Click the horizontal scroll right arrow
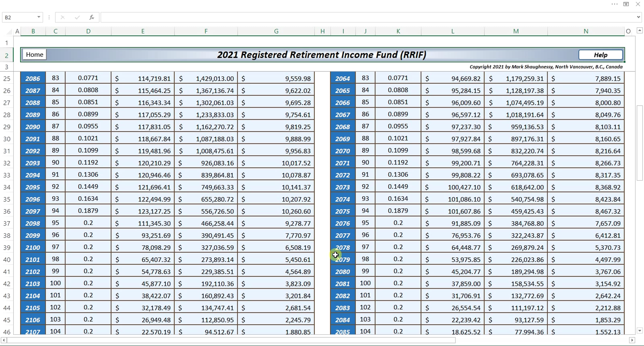The width and height of the screenshot is (644, 346). pos(632,340)
